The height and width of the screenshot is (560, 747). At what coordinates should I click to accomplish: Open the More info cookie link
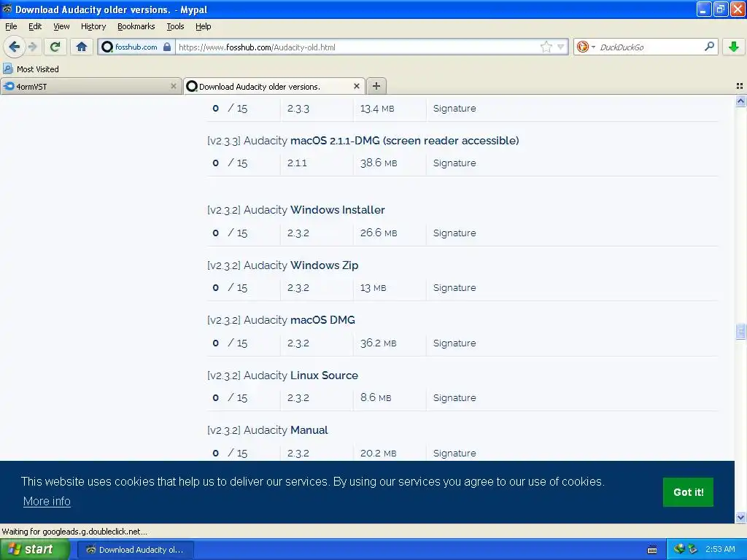(47, 501)
